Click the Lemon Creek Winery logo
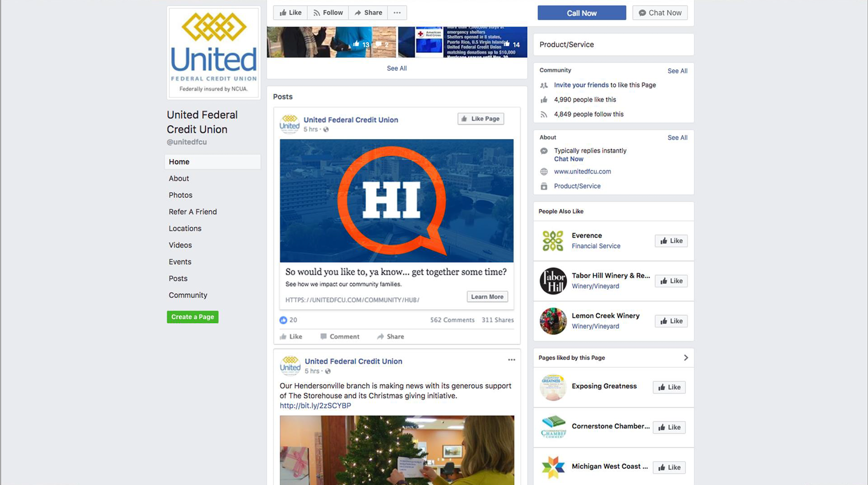Viewport: 868px width, 485px height. tap(553, 321)
